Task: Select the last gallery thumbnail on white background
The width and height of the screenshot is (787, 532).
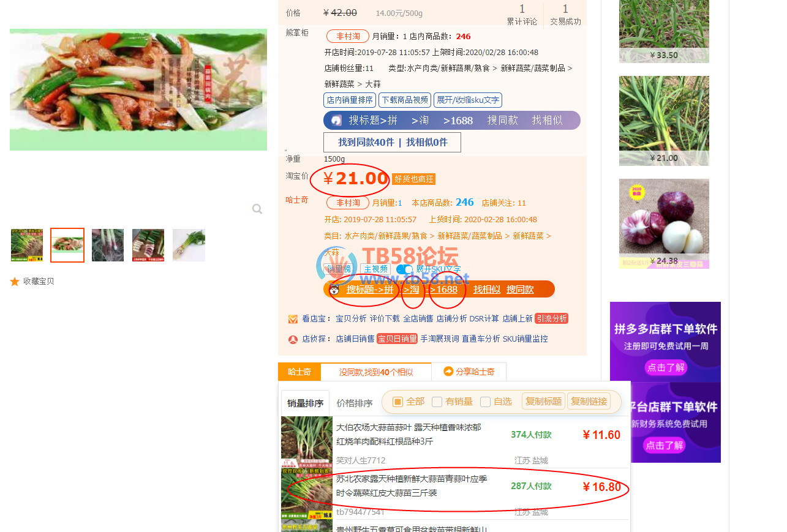Action: [x=189, y=245]
